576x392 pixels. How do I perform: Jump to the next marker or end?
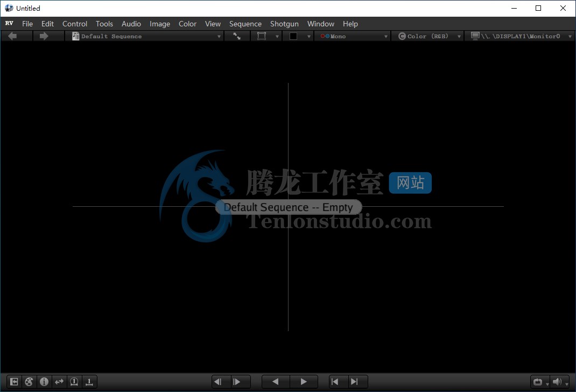click(x=354, y=382)
